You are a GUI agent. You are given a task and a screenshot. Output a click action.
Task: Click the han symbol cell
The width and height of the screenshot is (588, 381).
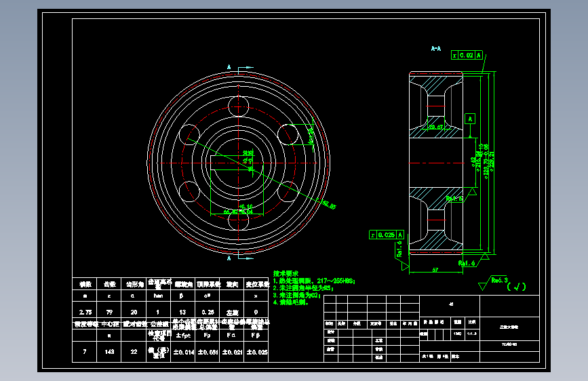click(x=158, y=296)
